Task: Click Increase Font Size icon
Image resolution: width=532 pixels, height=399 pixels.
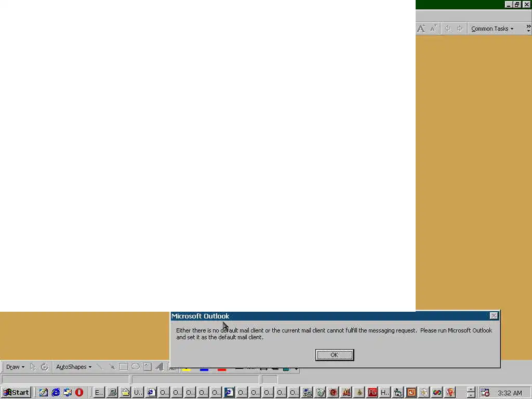Action: 421,29
